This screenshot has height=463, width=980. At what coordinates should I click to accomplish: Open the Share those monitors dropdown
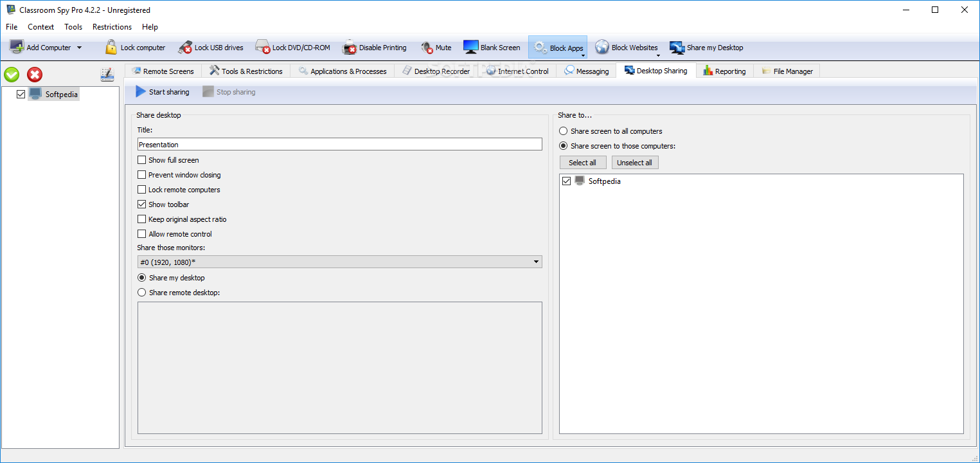340,262
